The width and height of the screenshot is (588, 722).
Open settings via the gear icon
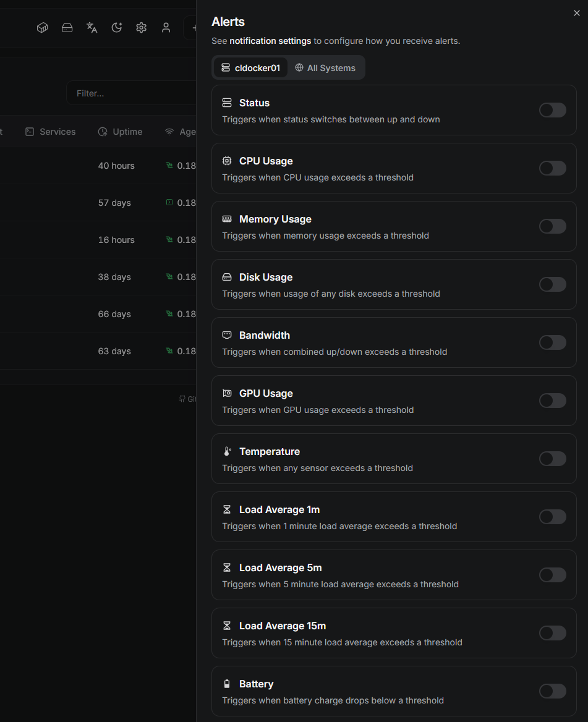(x=142, y=28)
